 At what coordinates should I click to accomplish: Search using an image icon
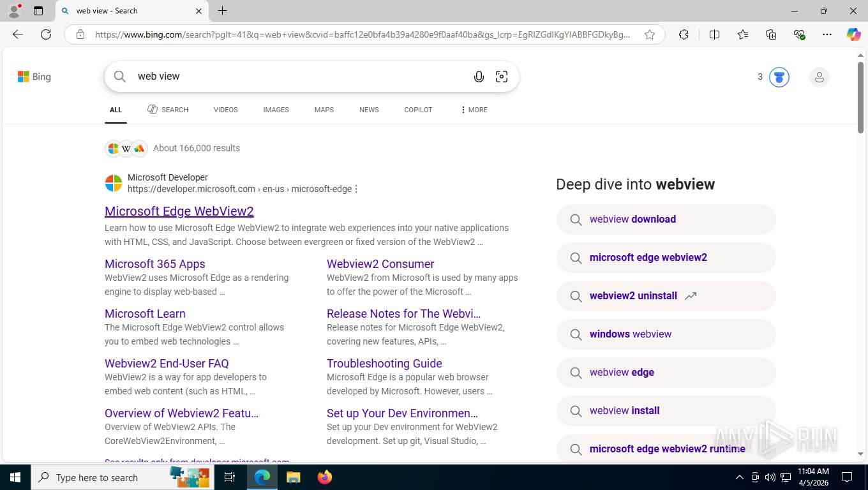(x=502, y=77)
